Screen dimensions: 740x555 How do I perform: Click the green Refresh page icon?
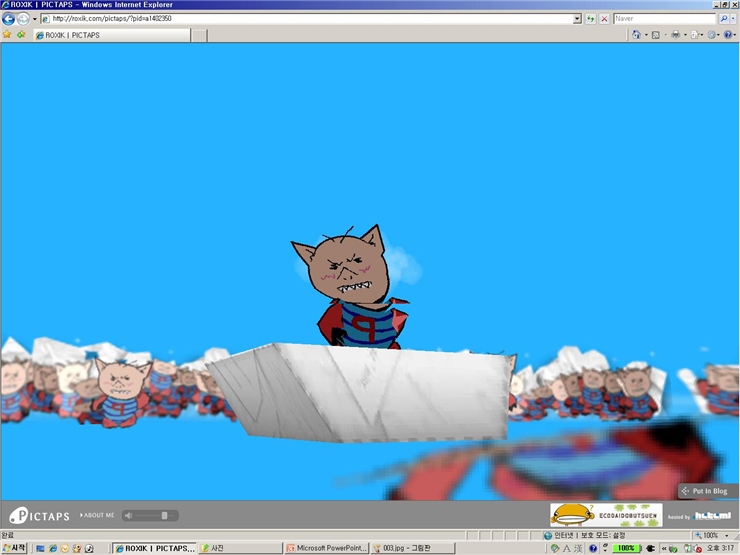[590, 19]
